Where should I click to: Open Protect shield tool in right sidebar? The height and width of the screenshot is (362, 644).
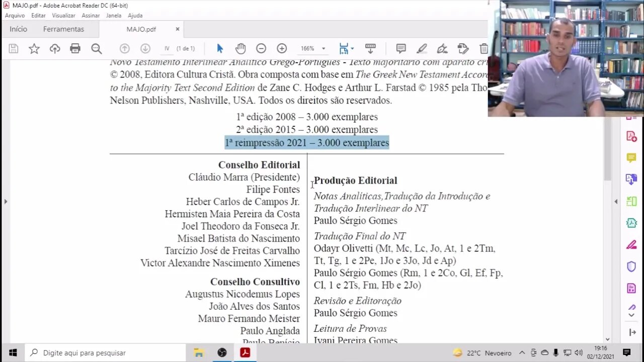[631, 266]
